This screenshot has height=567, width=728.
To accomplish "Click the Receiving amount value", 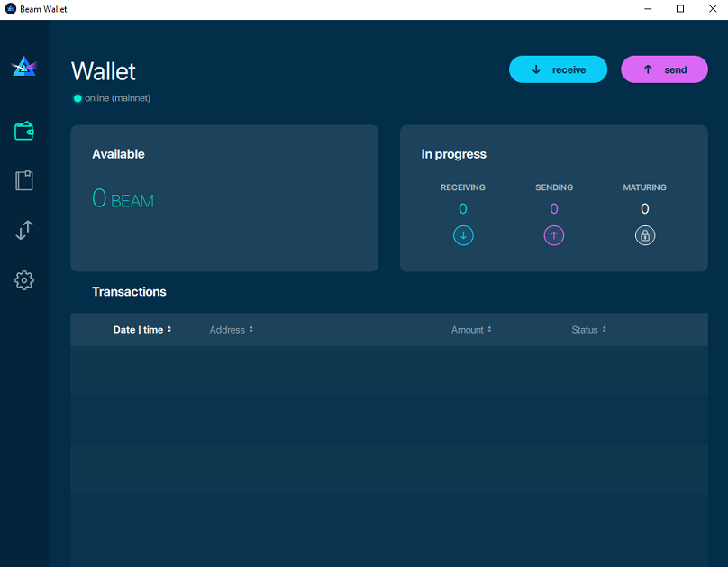I will point(463,209).
